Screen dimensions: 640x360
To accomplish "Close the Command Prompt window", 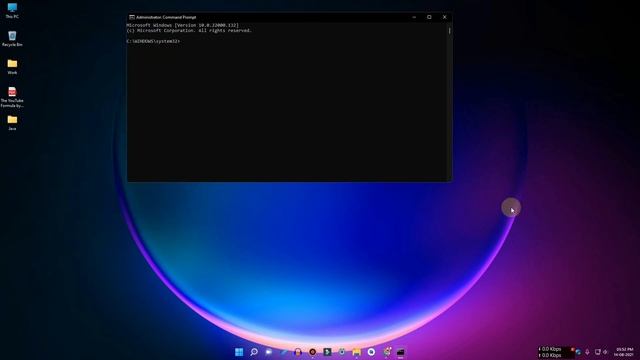I will click(x=444, y=17).
